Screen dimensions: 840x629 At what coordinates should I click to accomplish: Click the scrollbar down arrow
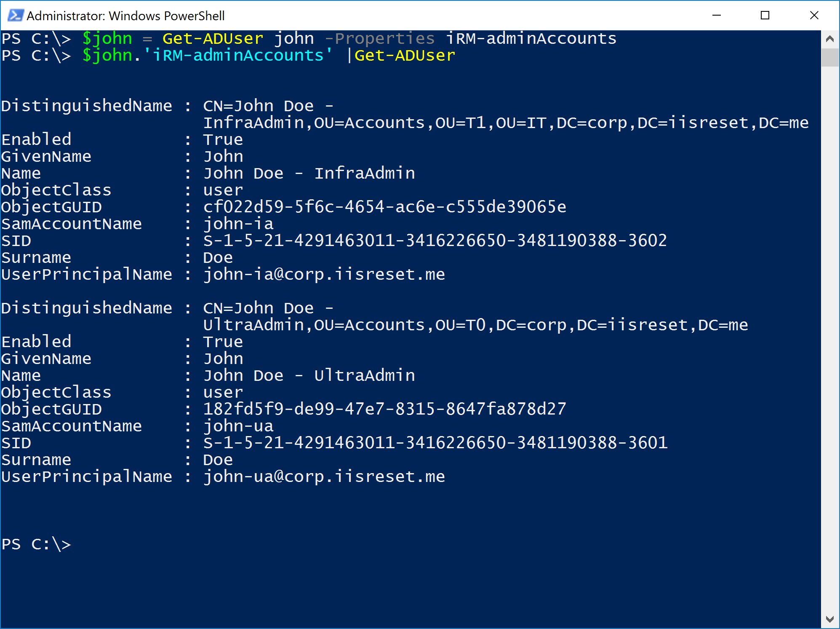point(830,619)
